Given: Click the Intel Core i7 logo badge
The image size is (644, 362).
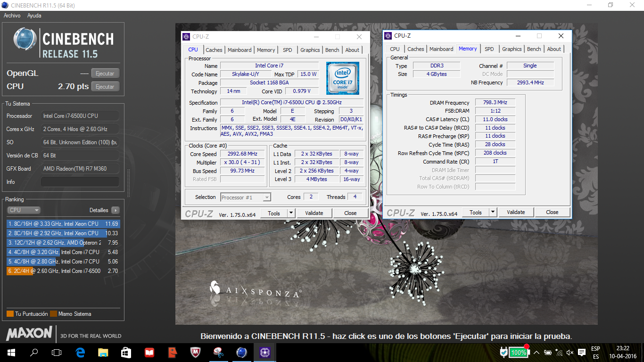Looking at the screenshot, I should pos(343,78).
